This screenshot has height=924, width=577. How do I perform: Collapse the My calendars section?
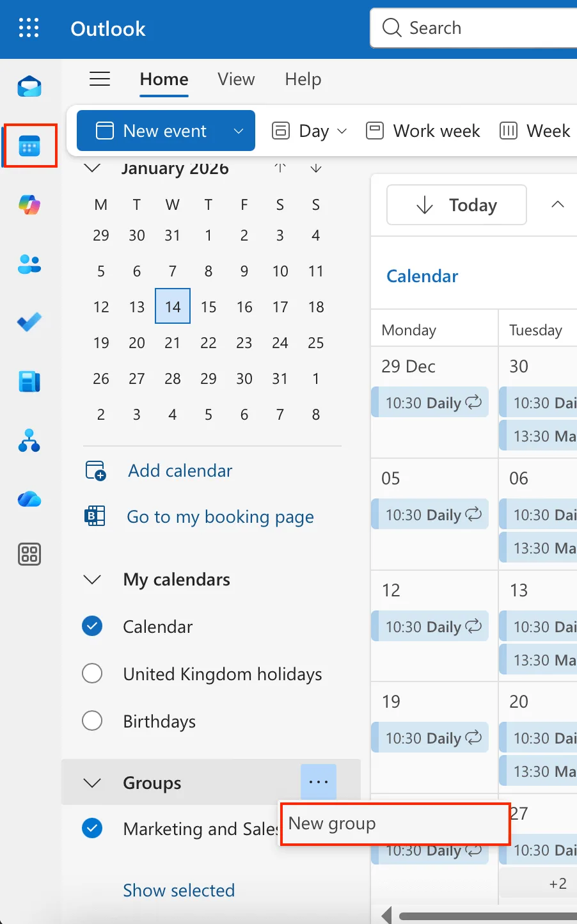(x=91, y=580)
